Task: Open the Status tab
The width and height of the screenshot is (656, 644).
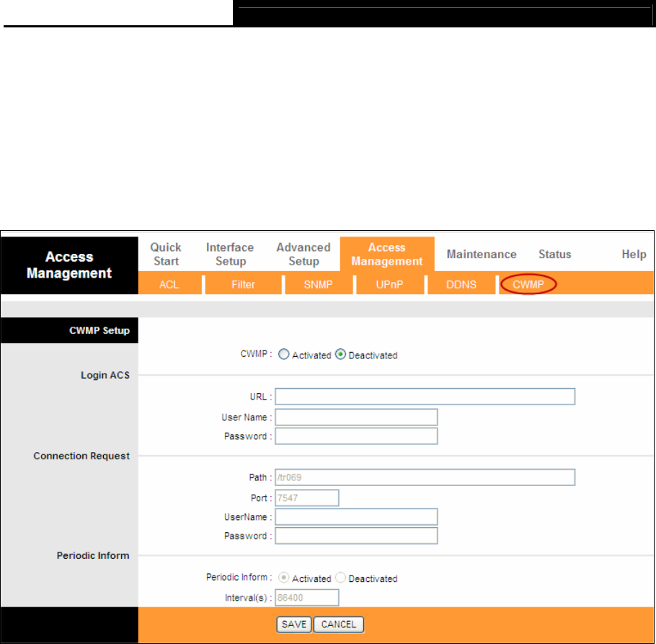Action: click(x=555, y=254)
